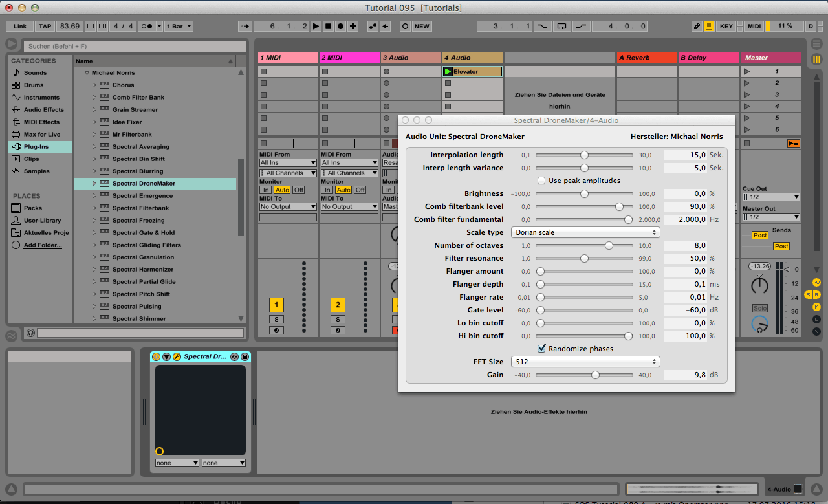Click the Stop button in transport
The image size is (828, 504).
pyautogui.click(x=328, y=27)
